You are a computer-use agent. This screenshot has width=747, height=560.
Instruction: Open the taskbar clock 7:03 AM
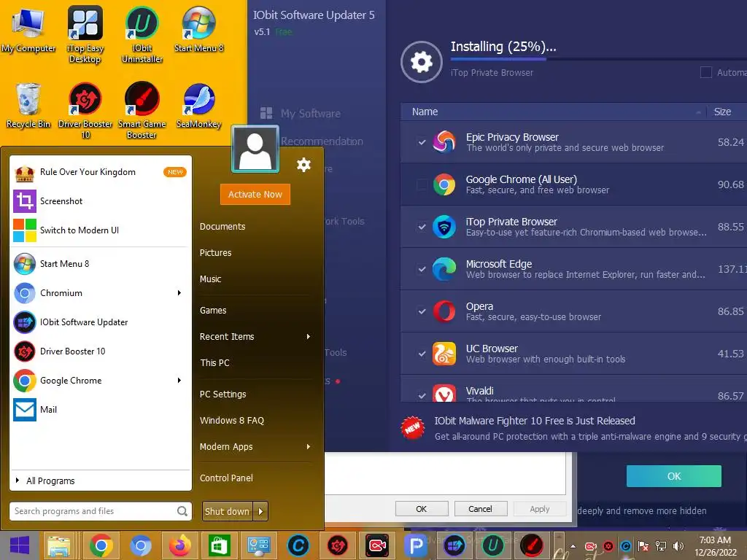pos(715,546)
